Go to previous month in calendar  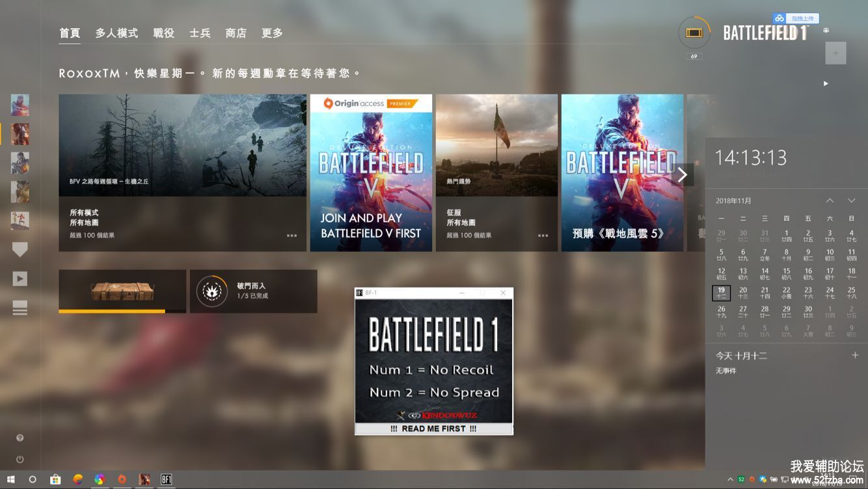830,201
